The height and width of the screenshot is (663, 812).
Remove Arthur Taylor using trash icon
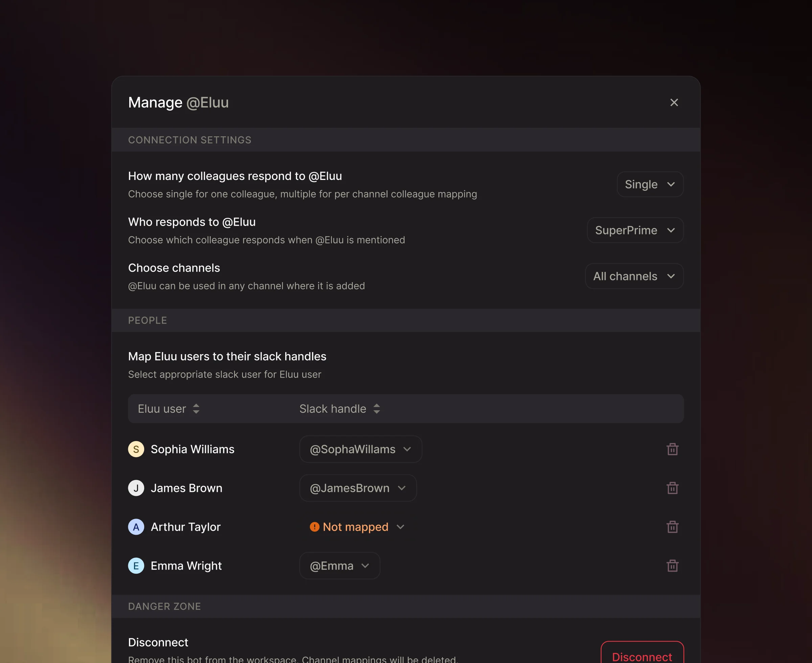click(672, 527)
